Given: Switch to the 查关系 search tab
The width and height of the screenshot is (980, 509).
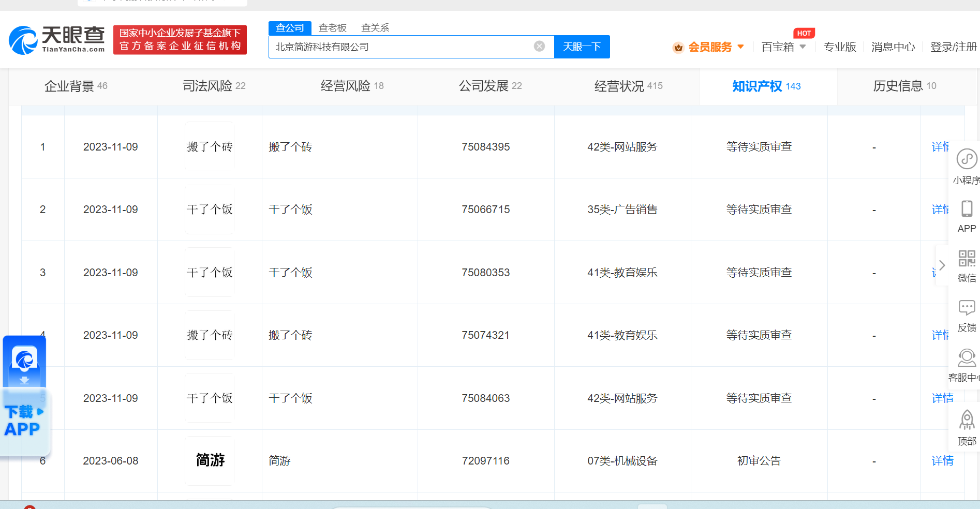Looking at the screenshot, I should [x=375, y=28].
